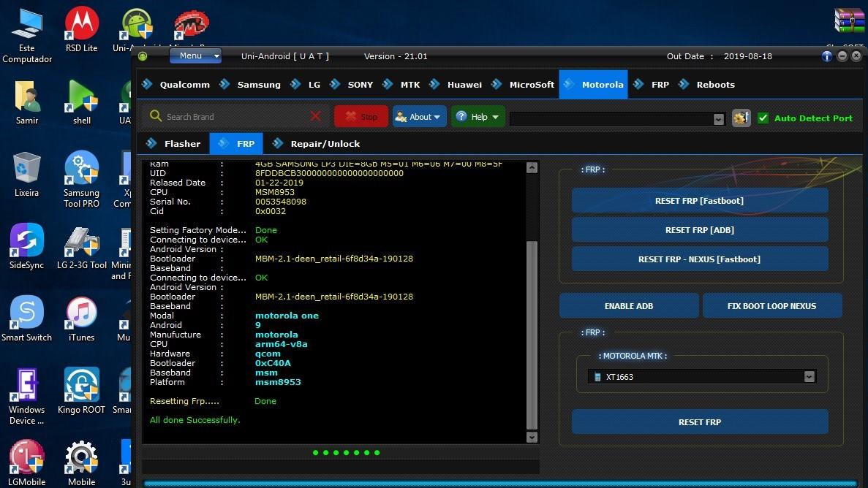Toggle the Auto Detect Port checkbox
Image resolution: width=868 pixels, height=488 pixels.
763,118
